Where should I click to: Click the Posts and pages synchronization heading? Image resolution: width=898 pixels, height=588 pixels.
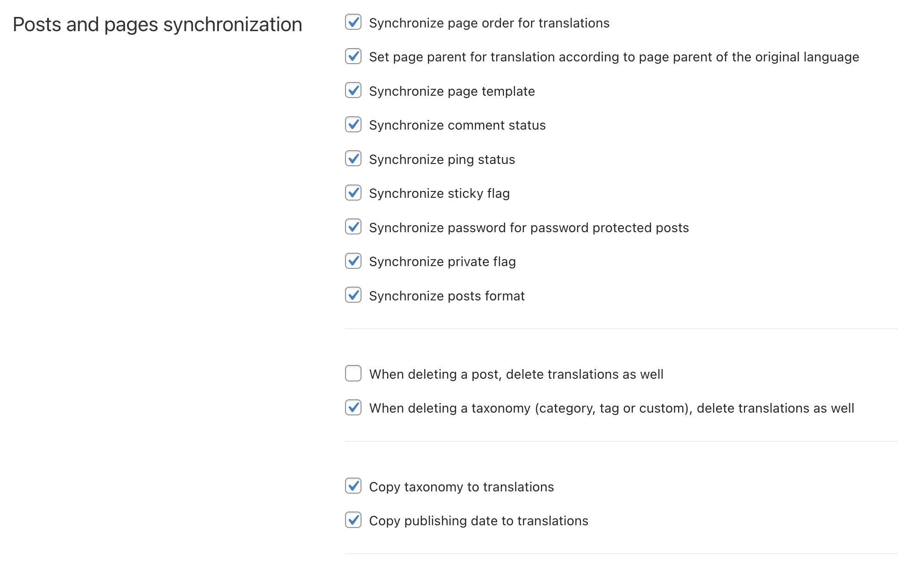coord(158,25)
